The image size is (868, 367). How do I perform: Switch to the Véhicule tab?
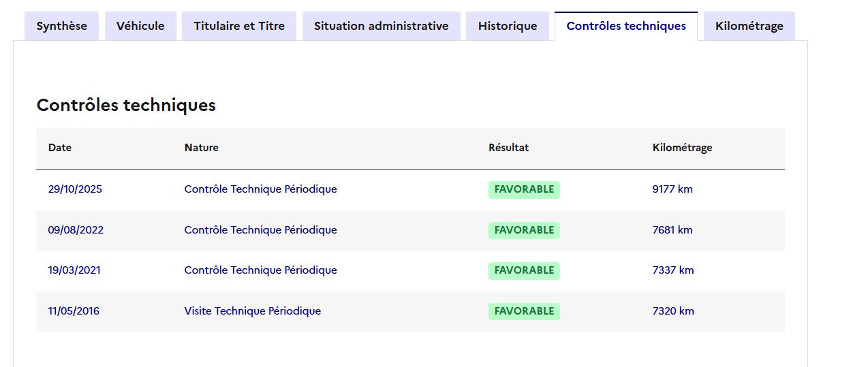[140, 26]
